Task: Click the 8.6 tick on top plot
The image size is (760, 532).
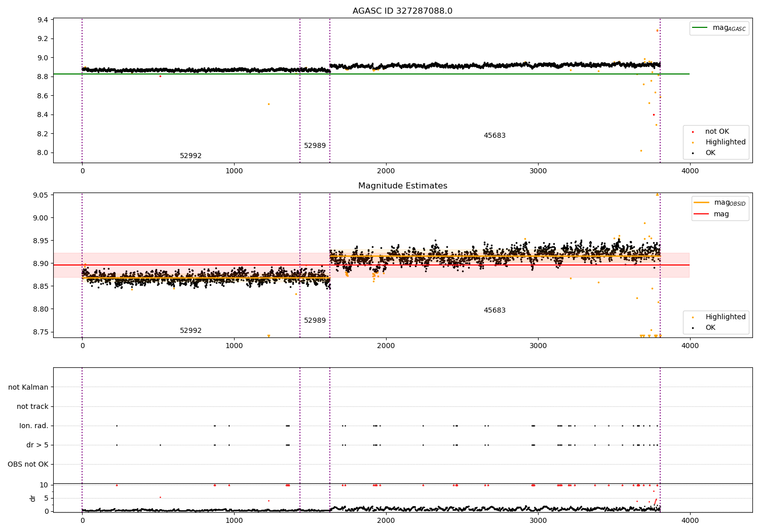Action: [43, 96]
